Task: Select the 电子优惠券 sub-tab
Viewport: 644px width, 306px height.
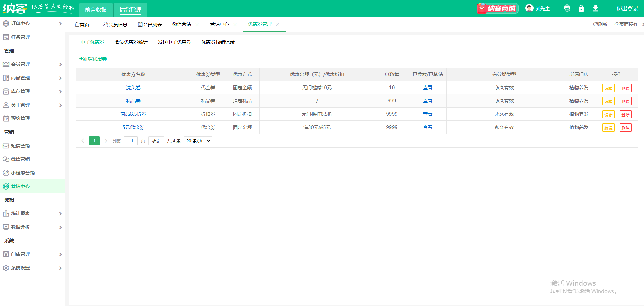Action: coord(93,42)
